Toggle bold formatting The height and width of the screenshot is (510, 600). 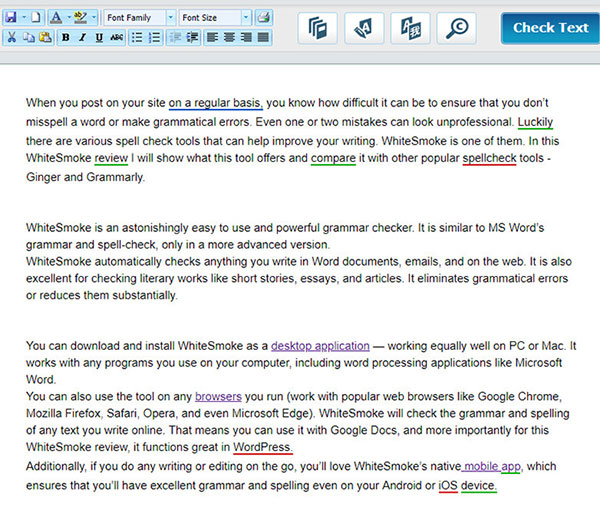pos(66,37)
